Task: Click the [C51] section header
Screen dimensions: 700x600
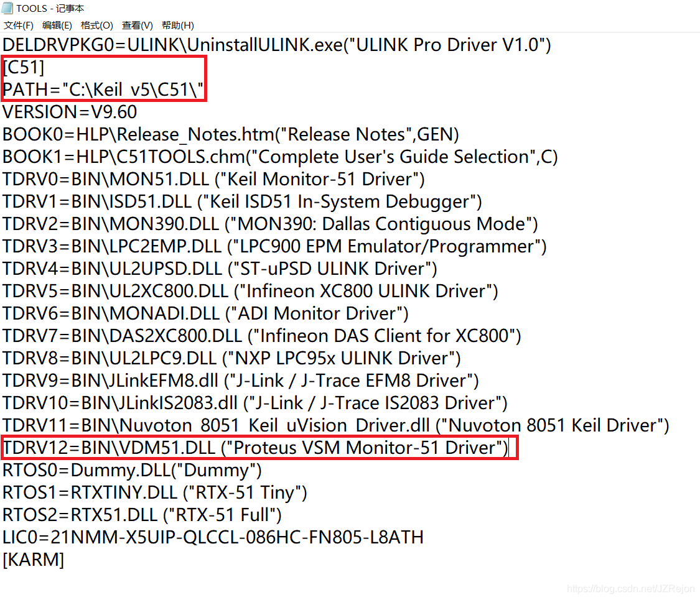Action: (x=24, y=67)
